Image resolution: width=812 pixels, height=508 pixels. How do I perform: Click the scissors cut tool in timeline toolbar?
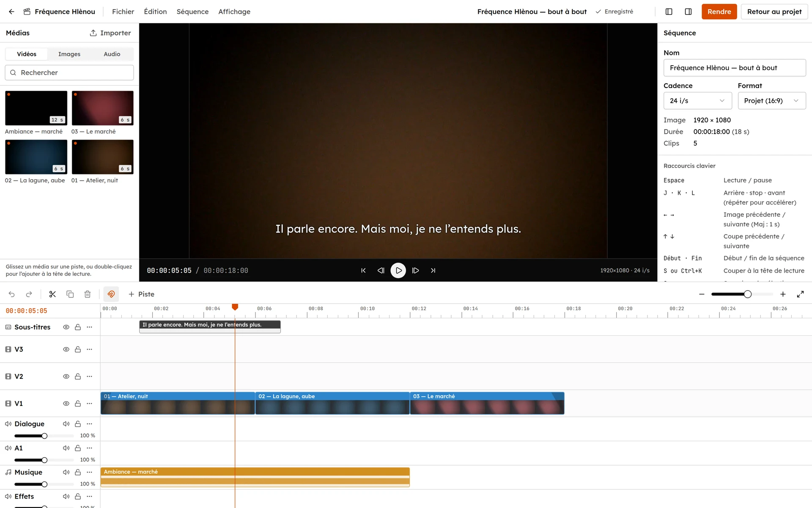(x=52, y=294)
